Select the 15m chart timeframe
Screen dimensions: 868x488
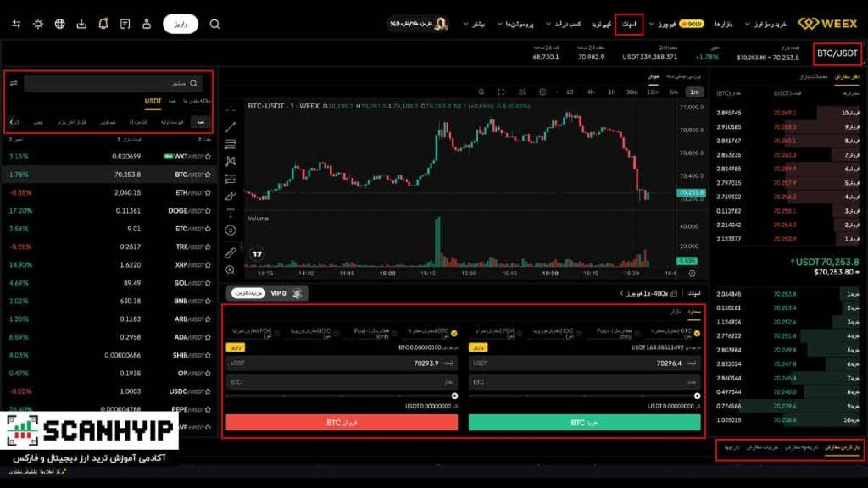(x=654, y=91)
